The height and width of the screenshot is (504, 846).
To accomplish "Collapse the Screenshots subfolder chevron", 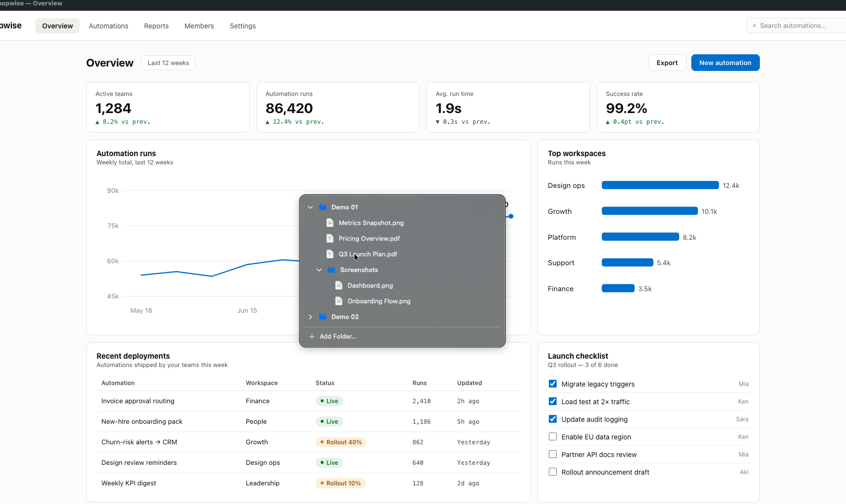I will click(319, 270).
